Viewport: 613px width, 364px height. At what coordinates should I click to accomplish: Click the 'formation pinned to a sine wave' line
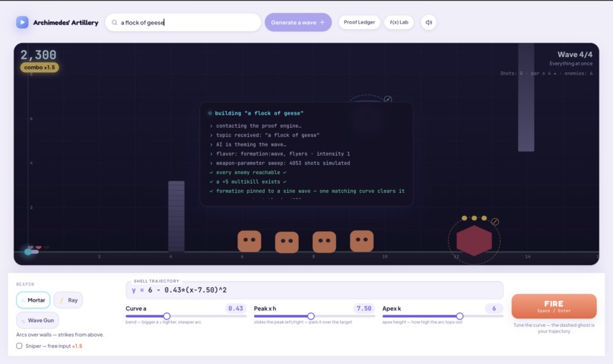point(307,191)
